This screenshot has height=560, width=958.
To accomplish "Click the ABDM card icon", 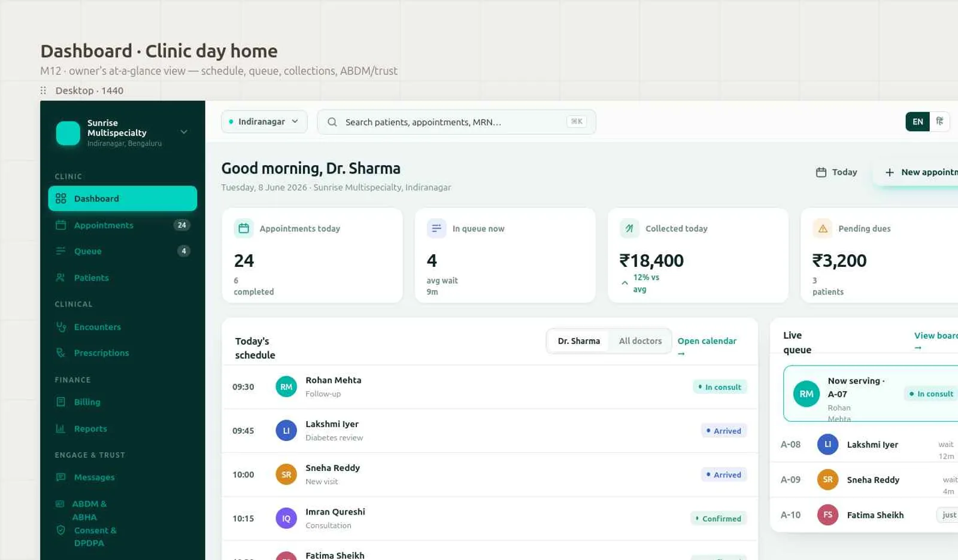I will point(60,504).
